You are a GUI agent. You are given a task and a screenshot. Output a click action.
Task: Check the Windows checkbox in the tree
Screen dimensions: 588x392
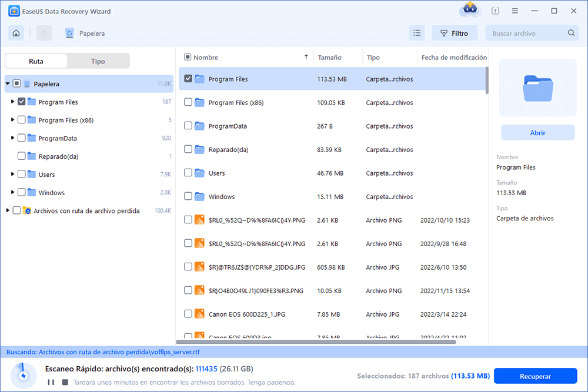pyautogui.click(x=21, y=192)
